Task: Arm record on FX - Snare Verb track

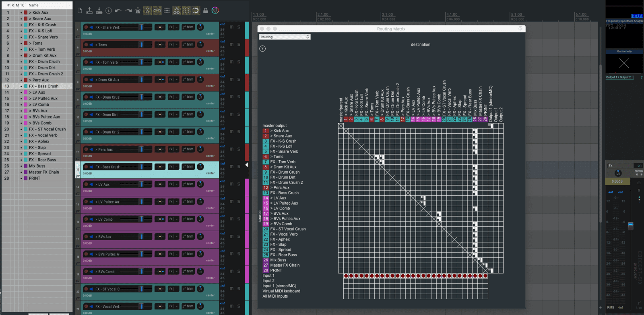Action: tap(86, 27)
